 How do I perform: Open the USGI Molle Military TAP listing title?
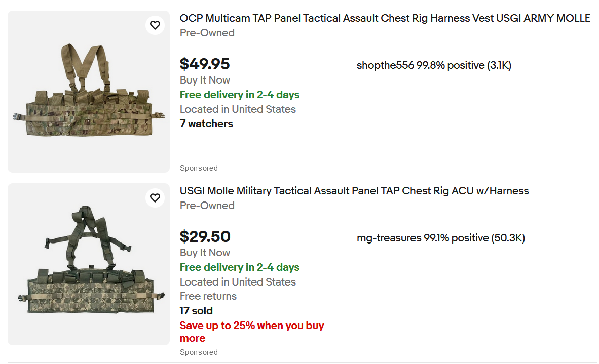tap(354, 191)
